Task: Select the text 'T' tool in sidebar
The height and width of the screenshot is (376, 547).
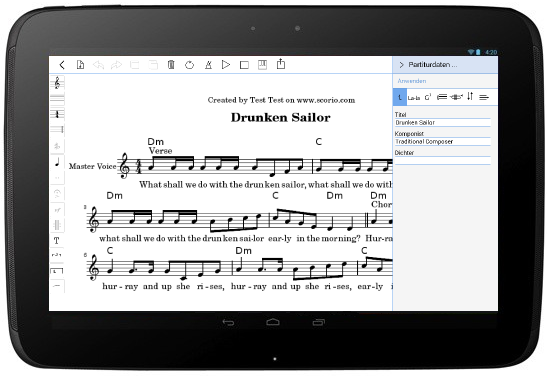Action: tap(57, 240)
